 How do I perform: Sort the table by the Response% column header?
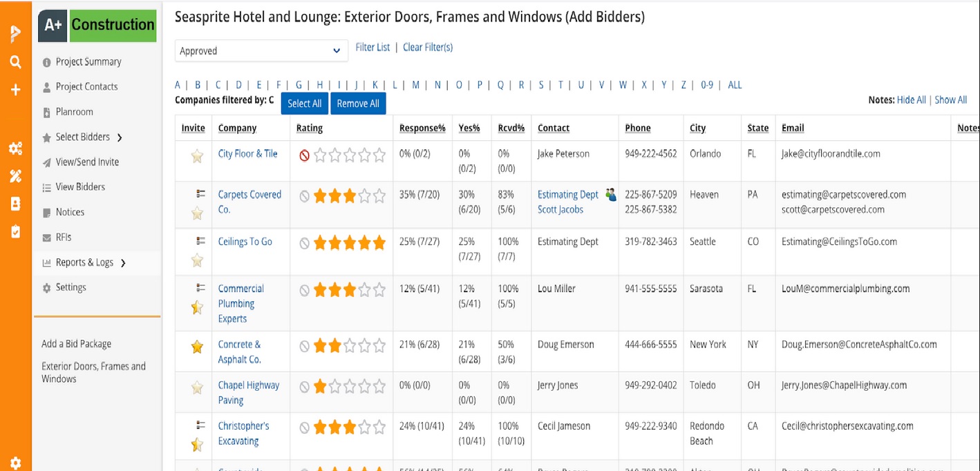pos(422,128)
